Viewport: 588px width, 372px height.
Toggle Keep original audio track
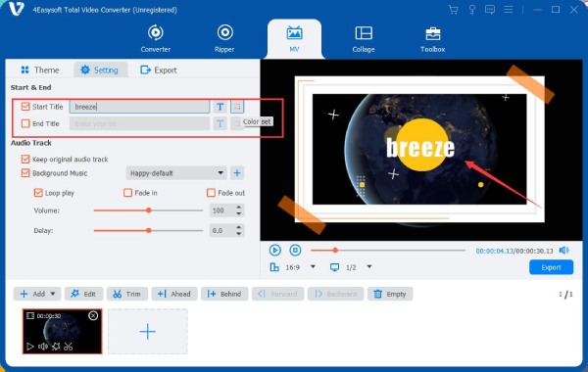click(x=25, y=160)
